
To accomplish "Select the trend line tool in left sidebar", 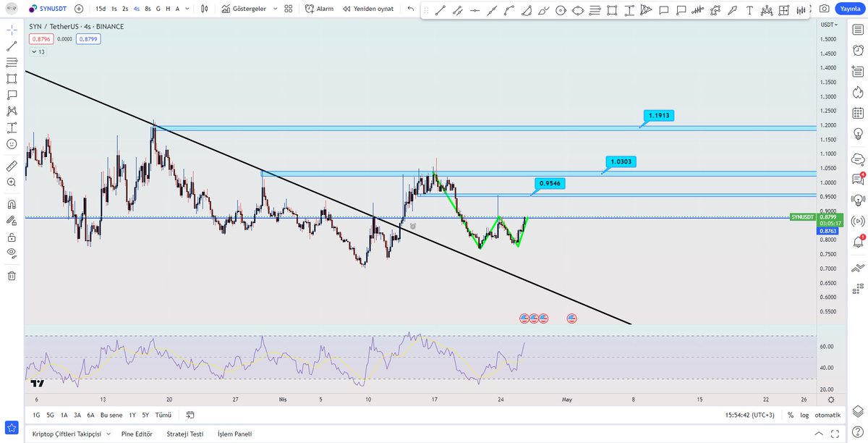I will coord(12,46).
